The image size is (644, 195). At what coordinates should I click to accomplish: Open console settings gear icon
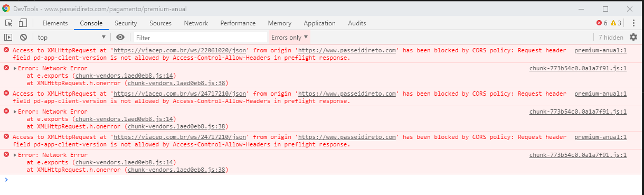tap(633, 37)
